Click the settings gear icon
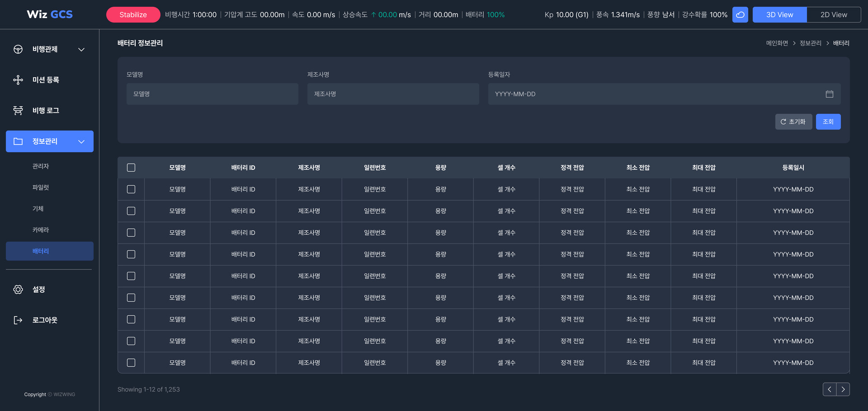This screenshot has width=868, height=411. click(x=18, y=290)
